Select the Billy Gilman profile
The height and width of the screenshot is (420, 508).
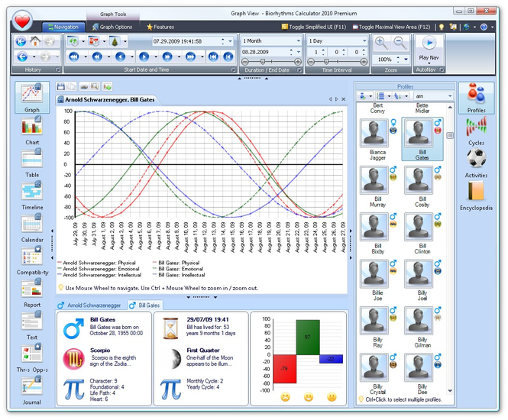pos(422,327)
